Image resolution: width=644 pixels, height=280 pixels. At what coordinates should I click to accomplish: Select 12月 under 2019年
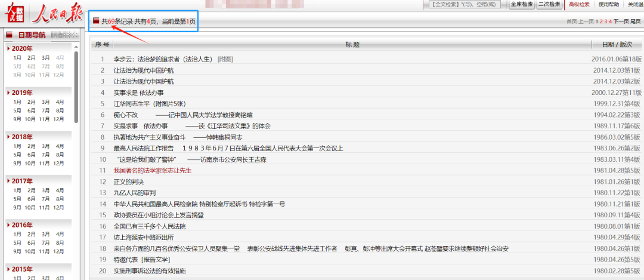click(x=58, y=119)
